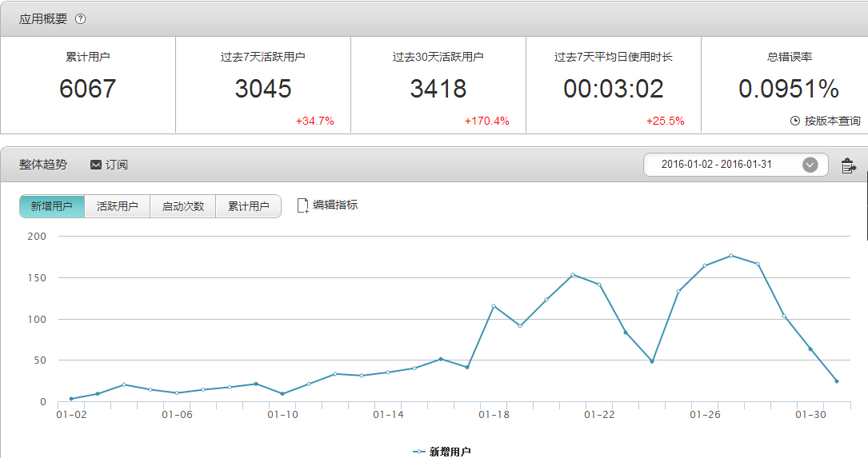868x458 pixels.
Task: Click the 订阅 envelope icon
Action: pos(96,165)
